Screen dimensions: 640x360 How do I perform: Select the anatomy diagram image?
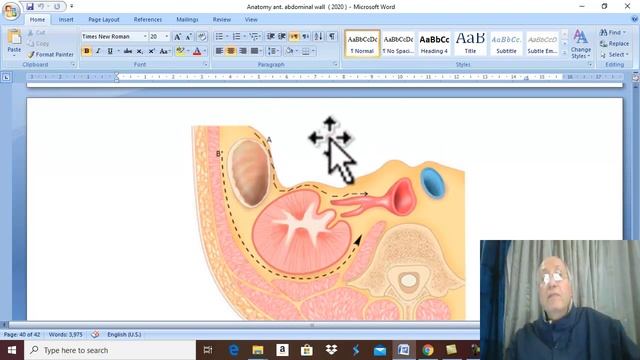(329, 222)
